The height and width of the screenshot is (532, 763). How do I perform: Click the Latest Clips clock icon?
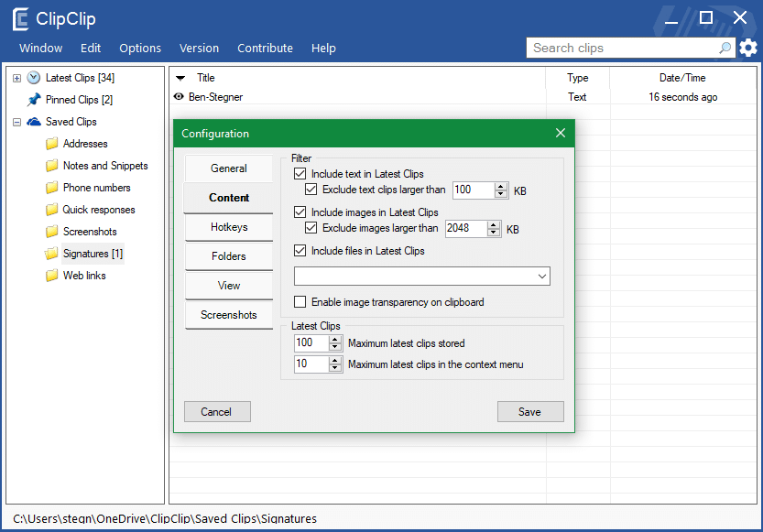click(34, 77)
